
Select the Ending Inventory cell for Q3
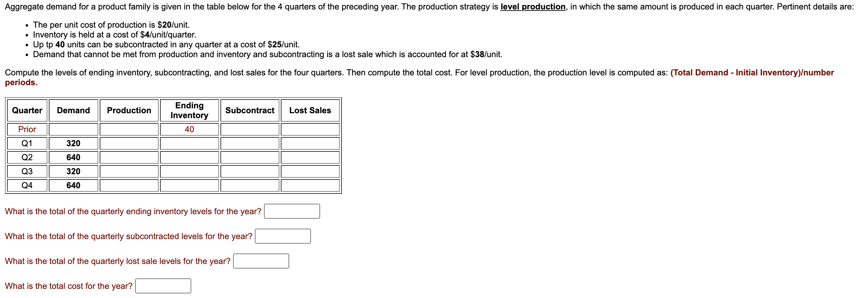190,171
